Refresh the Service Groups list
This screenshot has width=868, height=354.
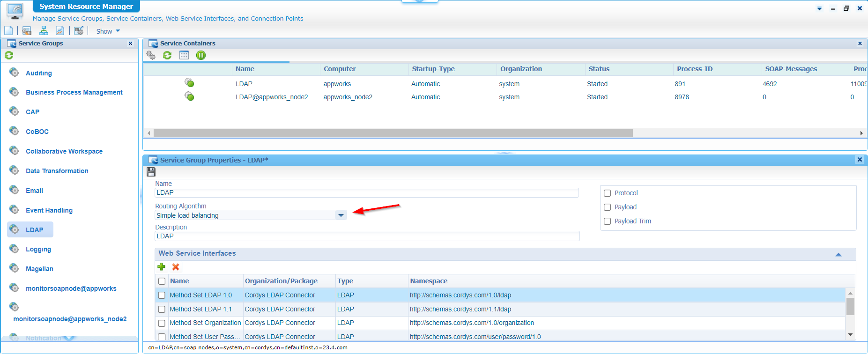click(9, 56)
